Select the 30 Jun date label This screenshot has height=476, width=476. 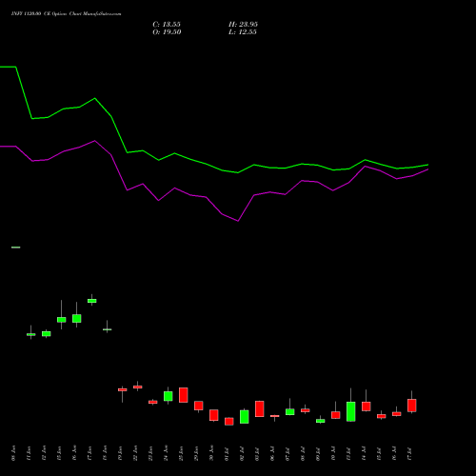(211, 453)
